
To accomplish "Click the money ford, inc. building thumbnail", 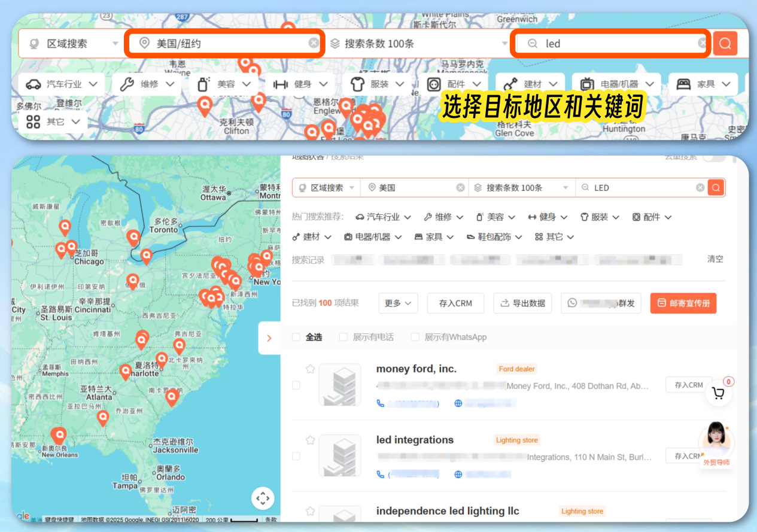I will (x=340, y=384).
